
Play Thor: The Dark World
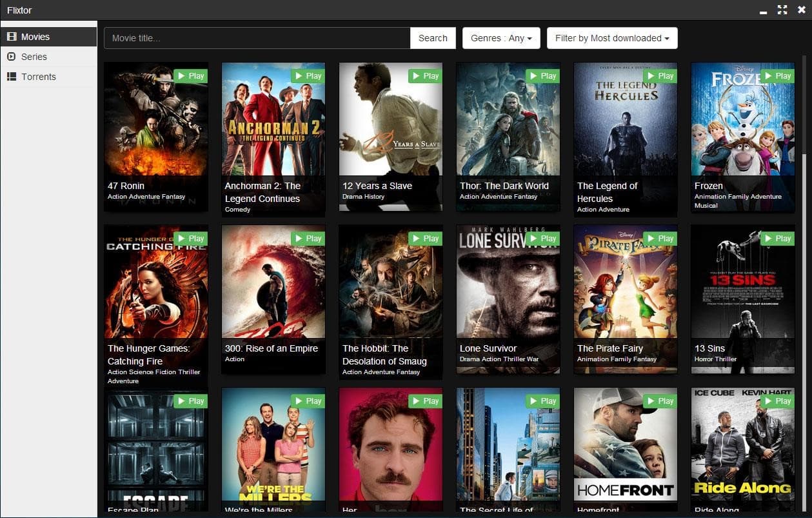[x=543, y=75]
